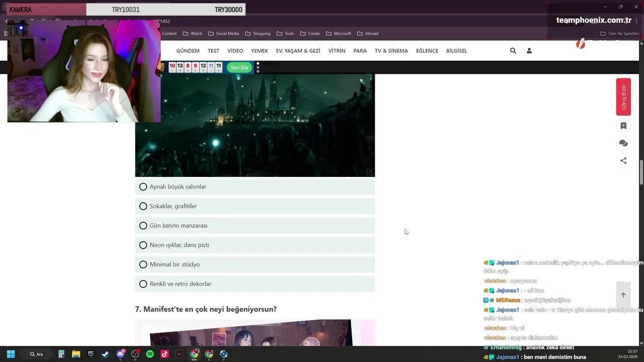
Task: Share the quiz via share icon
Action: [x=623, y=161]
